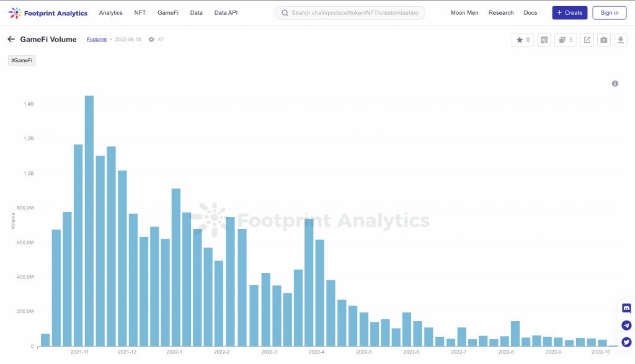Open the Twitter profile icon
This screenshot has width=635, height=364.
[626, 342]
